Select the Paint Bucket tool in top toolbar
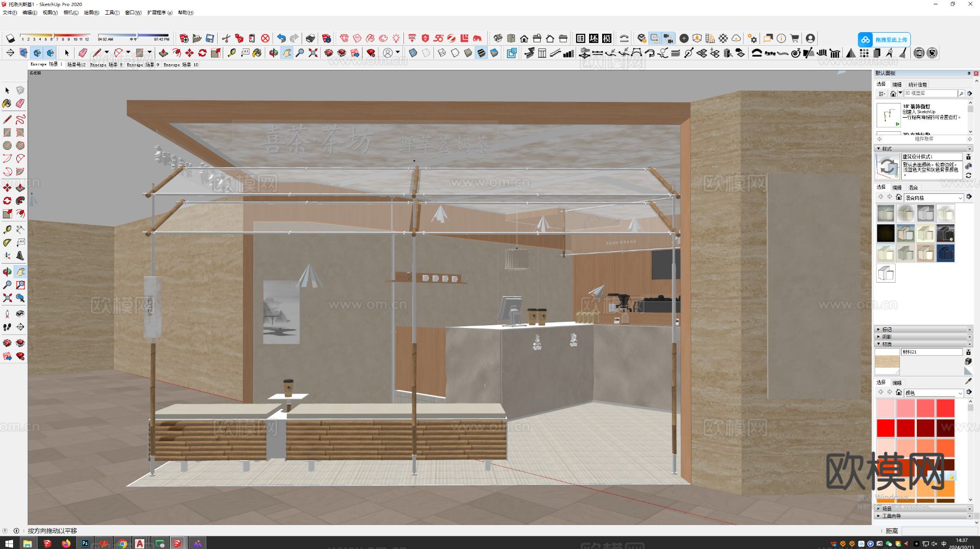This screenshot has height=549, width=980. tap(257, 53)
